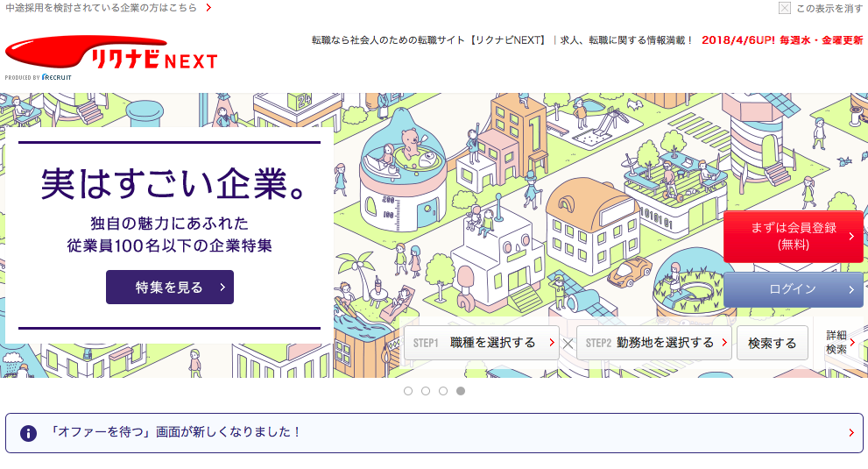Viewport: 868px width, 469px height.
Task: Click the ログイン button
Action: click(794, 289)
